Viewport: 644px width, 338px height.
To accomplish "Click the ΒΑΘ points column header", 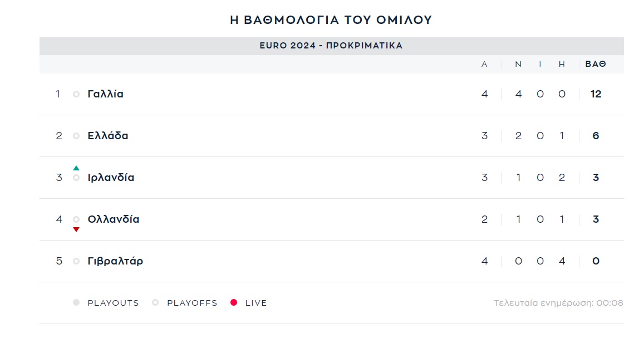I will click(596, 64).
